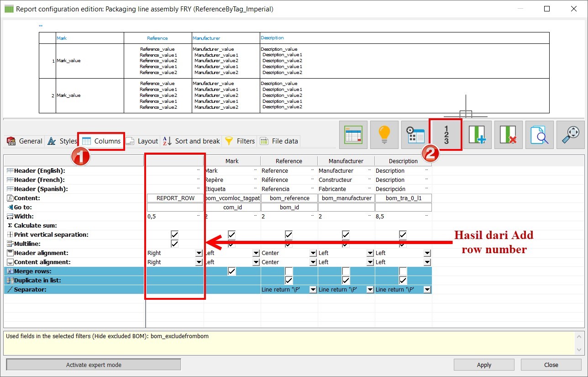Click the Width value cell showing 0,5
The image size is (588, 377).
[174, 216]
